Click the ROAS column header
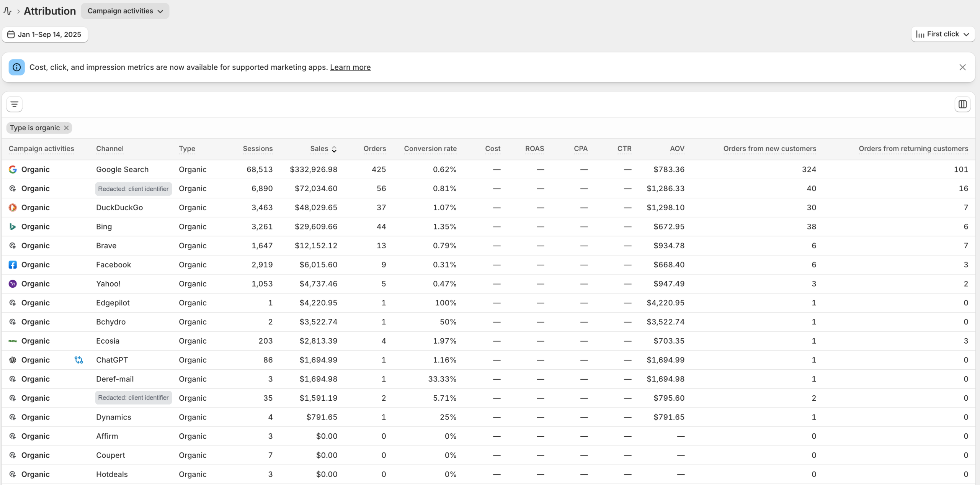The height and width of the screenshot is (485, 980). coord(534,149)
